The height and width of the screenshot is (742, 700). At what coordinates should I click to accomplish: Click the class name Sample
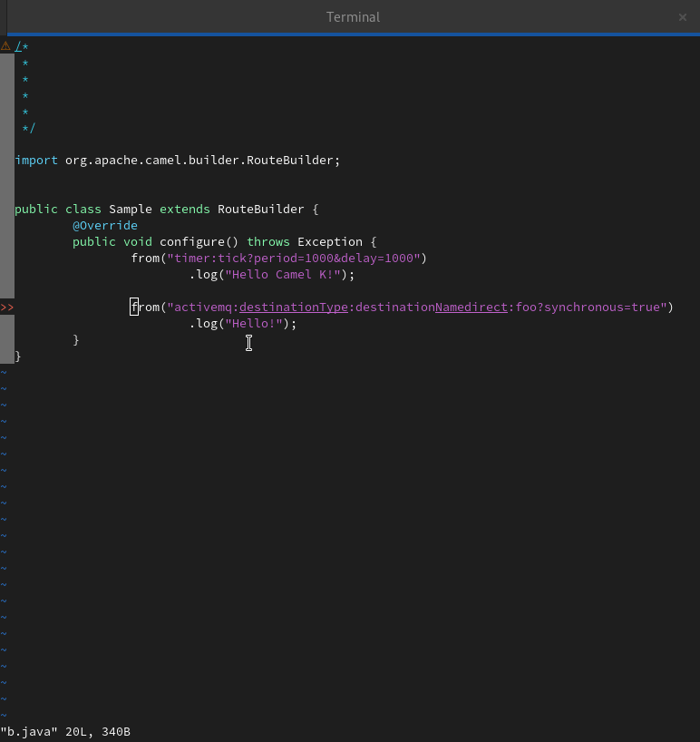[131, 209]
